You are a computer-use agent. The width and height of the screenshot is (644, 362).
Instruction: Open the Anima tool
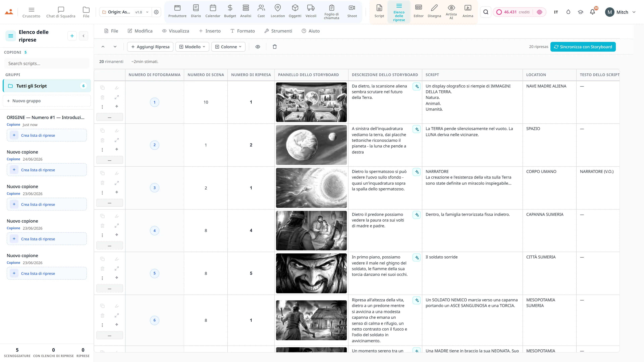(x=468, y=12)
